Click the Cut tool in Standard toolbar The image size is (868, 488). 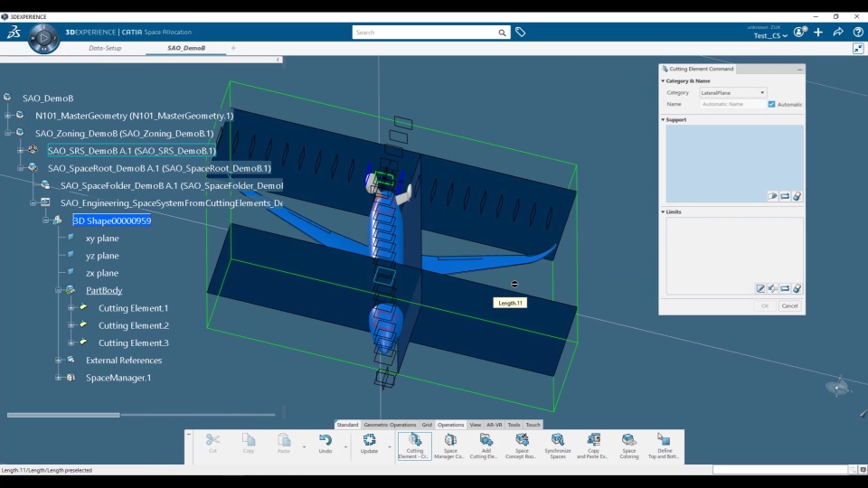(212, 444)
